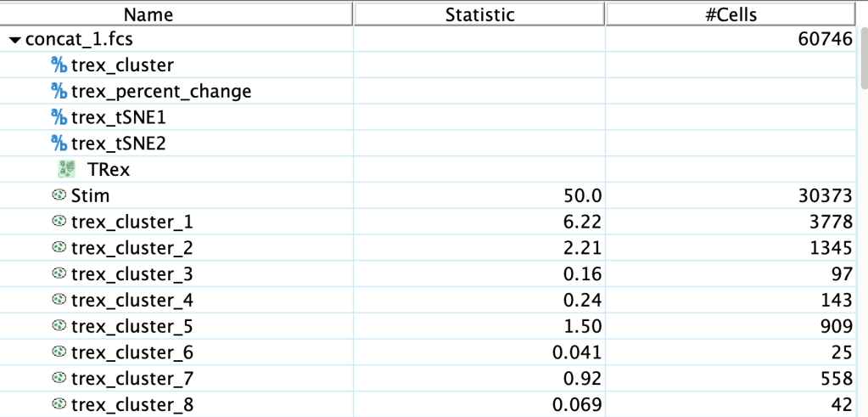Select the trex_cluster_8 population row
Screen dimensions: 868x417
coord(132,405)
